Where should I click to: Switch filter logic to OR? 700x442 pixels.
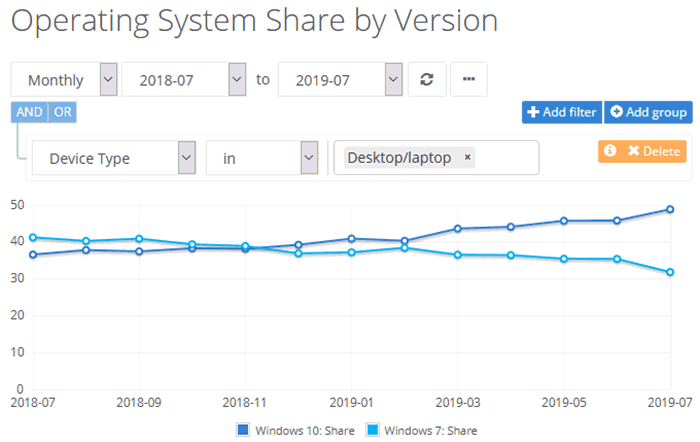[62, 112]
